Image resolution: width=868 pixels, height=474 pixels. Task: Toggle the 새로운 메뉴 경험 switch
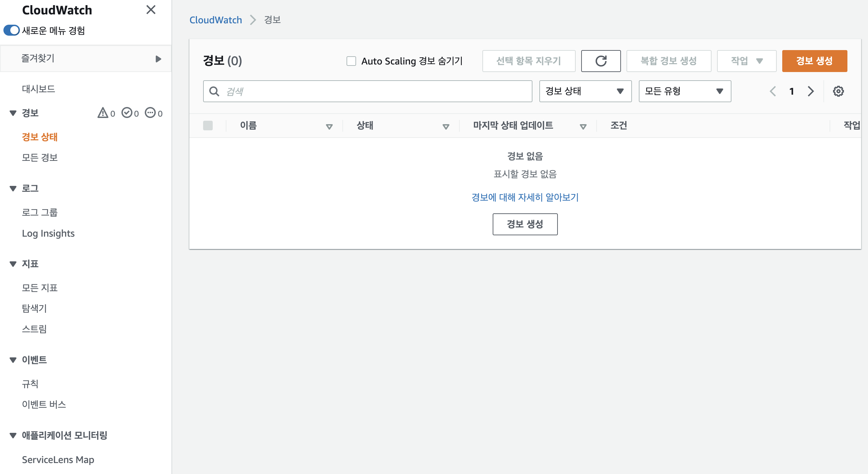click(12, 31)
